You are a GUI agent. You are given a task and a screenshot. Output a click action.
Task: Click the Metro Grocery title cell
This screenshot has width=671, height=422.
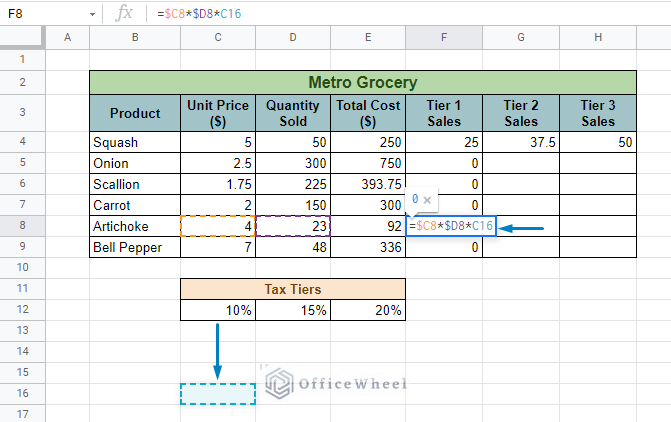click(363, 82)
